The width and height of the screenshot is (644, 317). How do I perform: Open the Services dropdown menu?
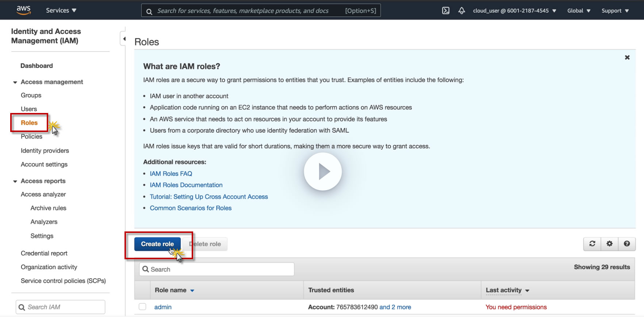click(61, 11)
